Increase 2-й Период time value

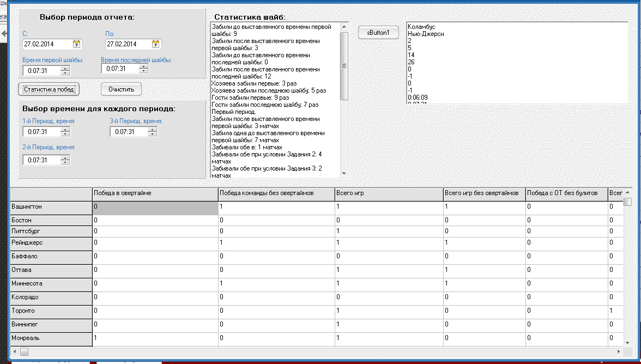65,157
